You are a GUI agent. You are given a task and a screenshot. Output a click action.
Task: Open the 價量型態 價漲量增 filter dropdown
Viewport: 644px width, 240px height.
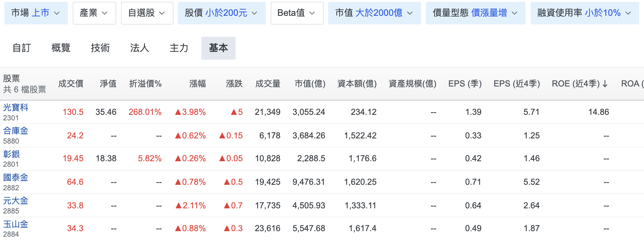pos(475,13)
